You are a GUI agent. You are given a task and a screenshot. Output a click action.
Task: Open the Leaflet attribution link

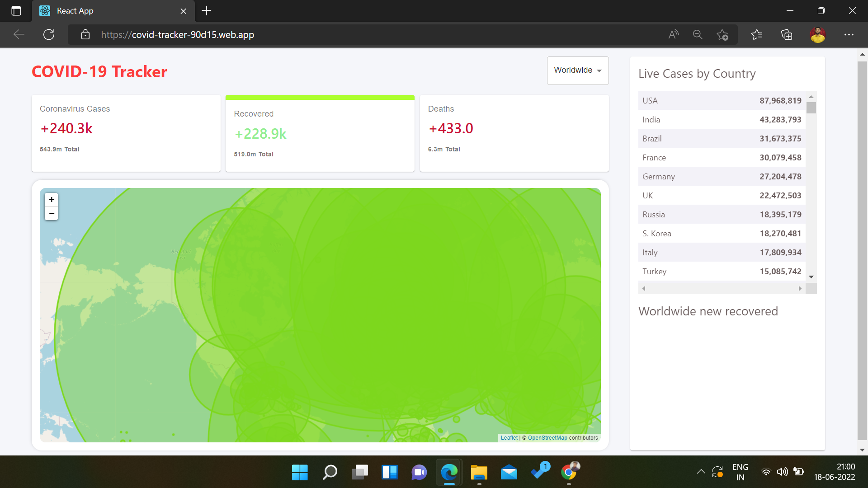509,438
